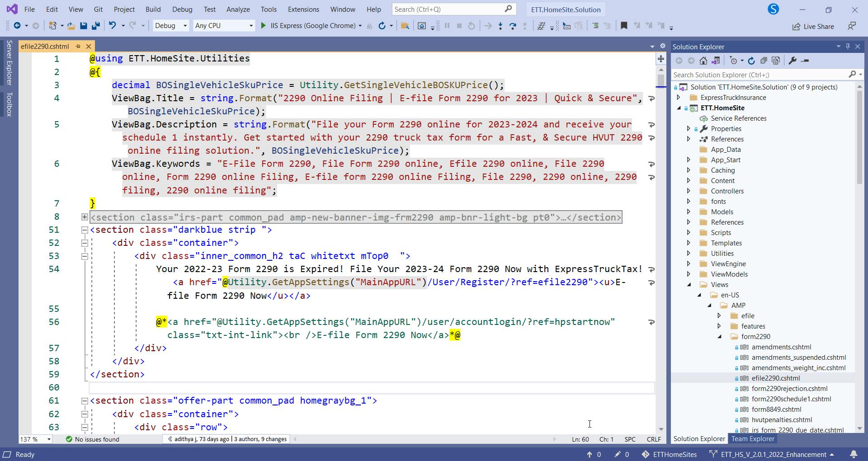This screenshot has height=461, width=868.
Task: Toggle Preview Selected Items in Solution Explorer
Action: (805, 61)
